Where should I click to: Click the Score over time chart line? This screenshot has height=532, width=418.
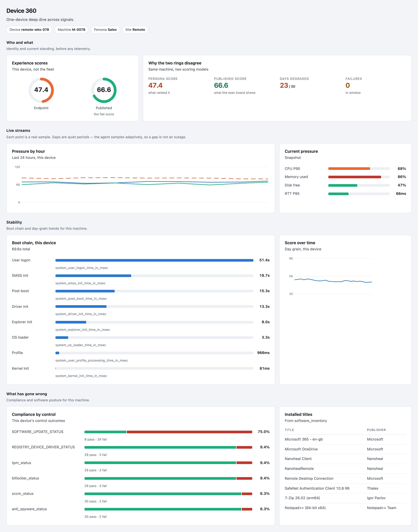(333, 281)
